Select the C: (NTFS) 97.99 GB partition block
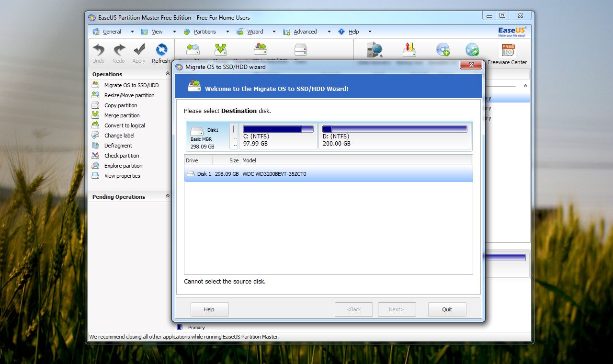 (x=278, y=136)
